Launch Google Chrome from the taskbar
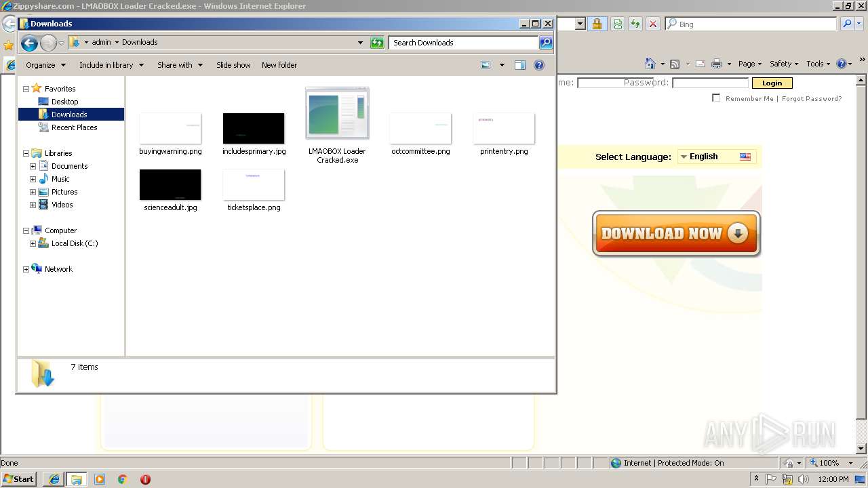Image resolution: width=868 pixels, height=488 pixels. [123, 479]
